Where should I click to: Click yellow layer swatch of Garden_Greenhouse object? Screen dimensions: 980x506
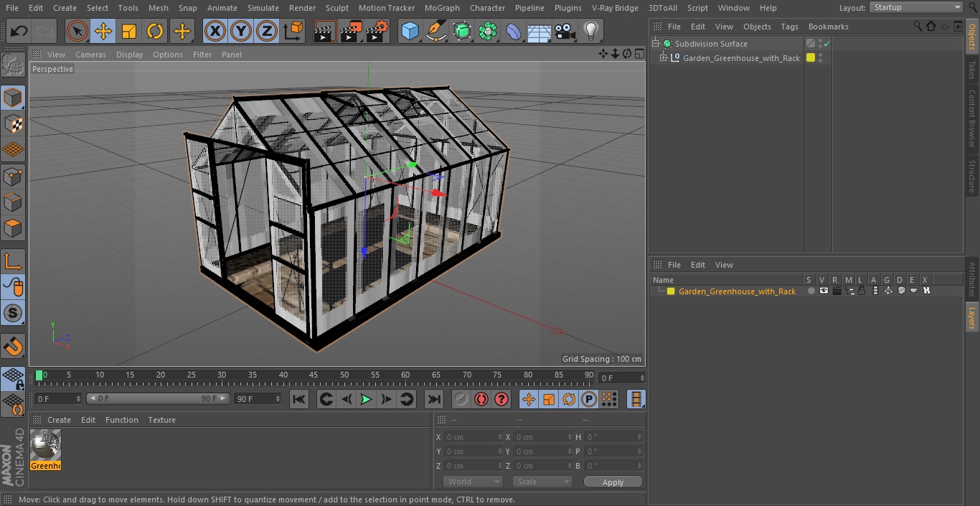click(811, 58)
